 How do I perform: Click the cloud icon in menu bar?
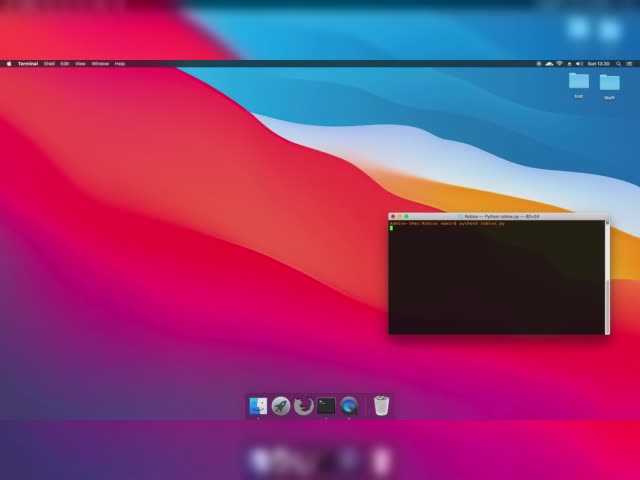[549, 64]
